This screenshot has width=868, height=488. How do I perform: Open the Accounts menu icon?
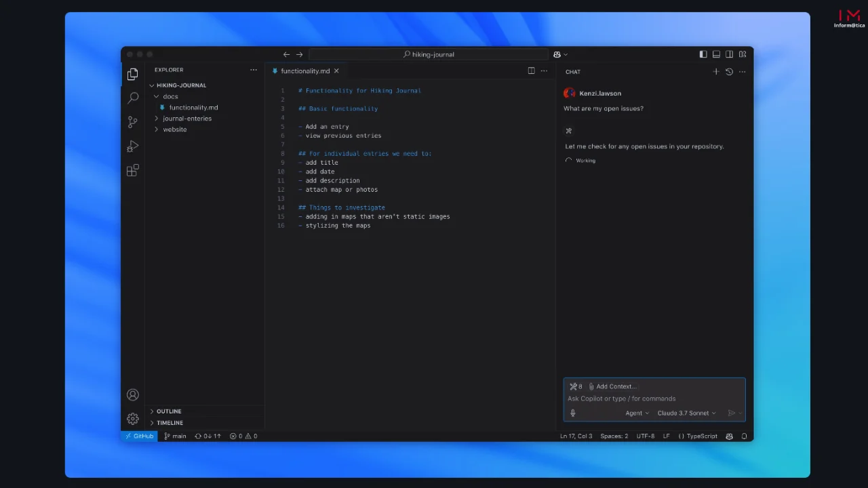133,394
